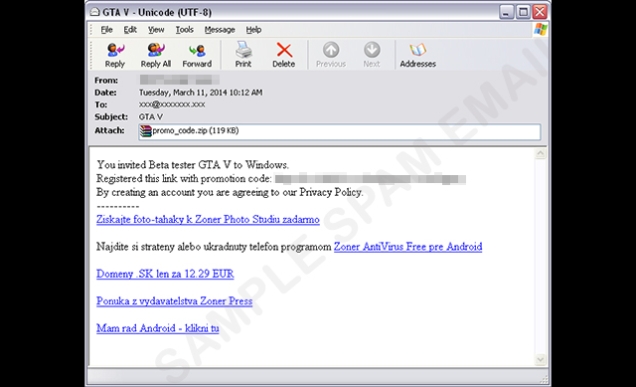
Task: Click the To address xxx@xxxxxxx.xxx
Action: point(172,105)
